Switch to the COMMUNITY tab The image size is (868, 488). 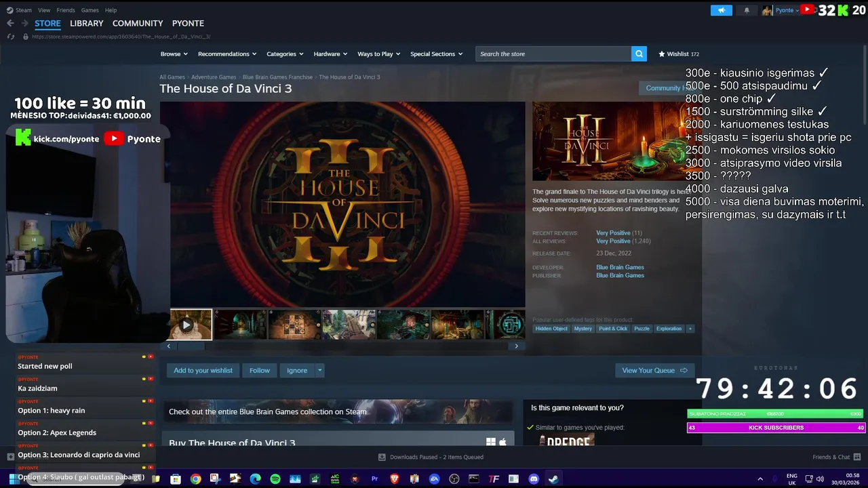pos(138,23)
